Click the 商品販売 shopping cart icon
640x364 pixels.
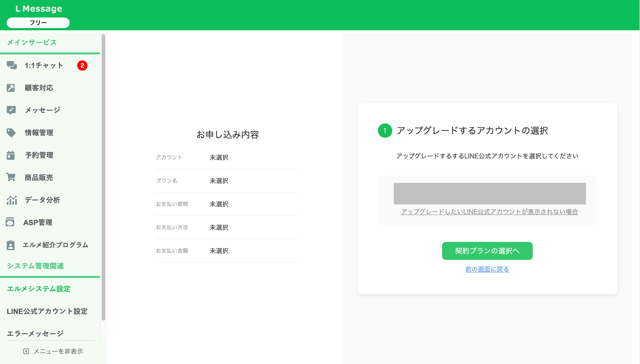pyautogui.click(x=11, y=177)
